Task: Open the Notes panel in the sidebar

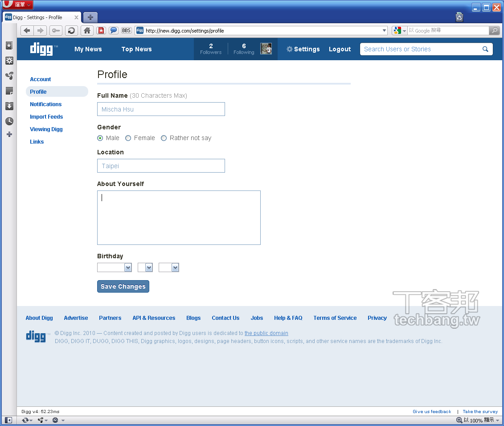Action: point(9,91)
